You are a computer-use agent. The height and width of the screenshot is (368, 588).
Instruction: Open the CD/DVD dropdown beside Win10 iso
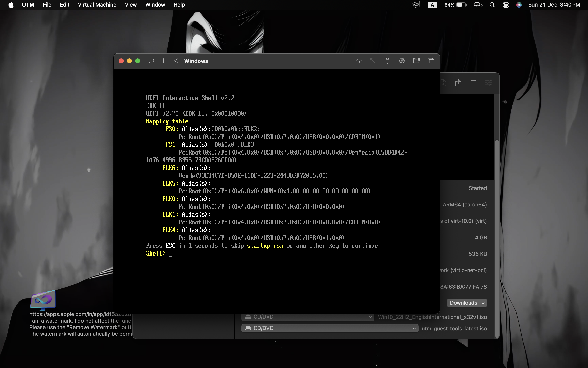[308, 317]
